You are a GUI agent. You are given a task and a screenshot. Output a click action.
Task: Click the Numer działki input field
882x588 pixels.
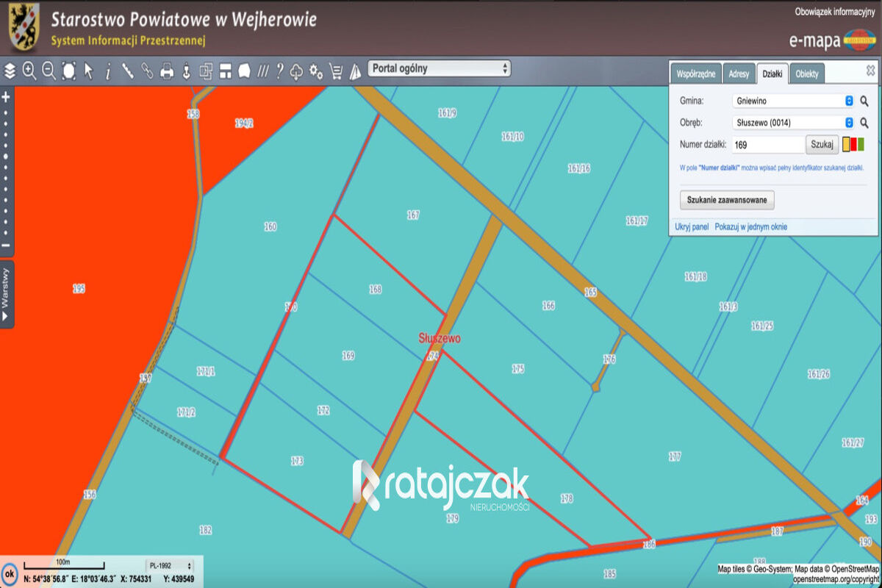pyautogui.click(x=767, y=145)
